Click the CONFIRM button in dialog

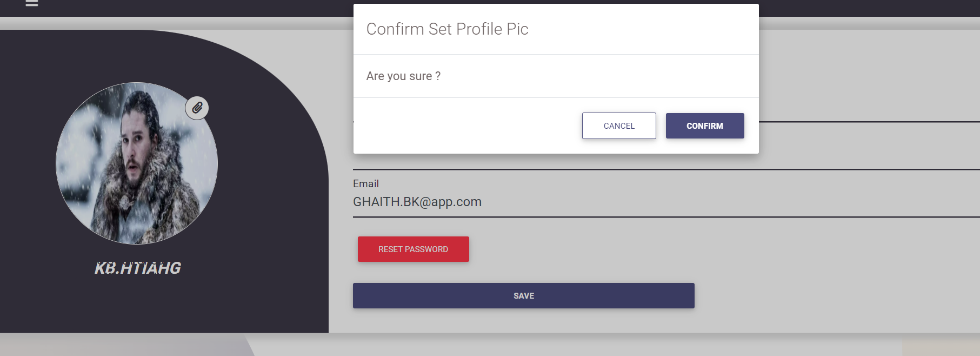tap(704, 126)
